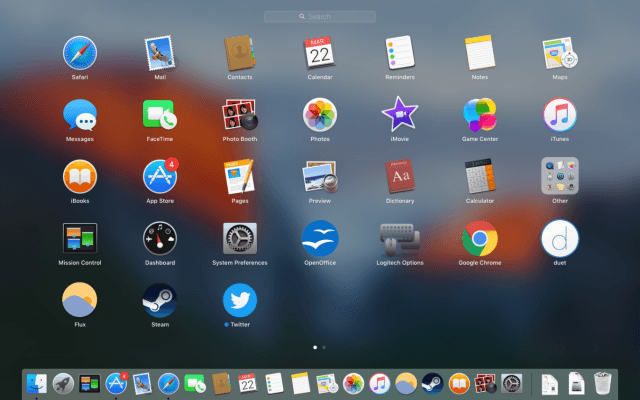Open System Preferences gear in the Dock
Viewport: 640px width, 400px height.
pyautogui.click(x=511, y=384)
